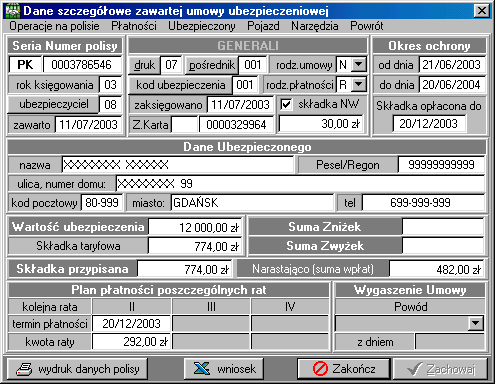495x384 pixels.
Task: Open the Pojazd menu
Action: [263, 26]
